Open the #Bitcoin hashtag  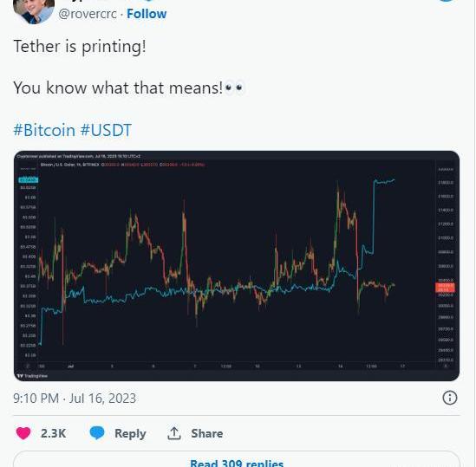click(44, 130)
